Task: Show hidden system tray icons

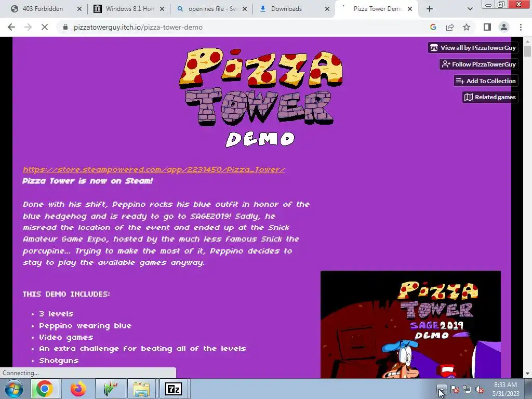Action: tap(442, 389)
